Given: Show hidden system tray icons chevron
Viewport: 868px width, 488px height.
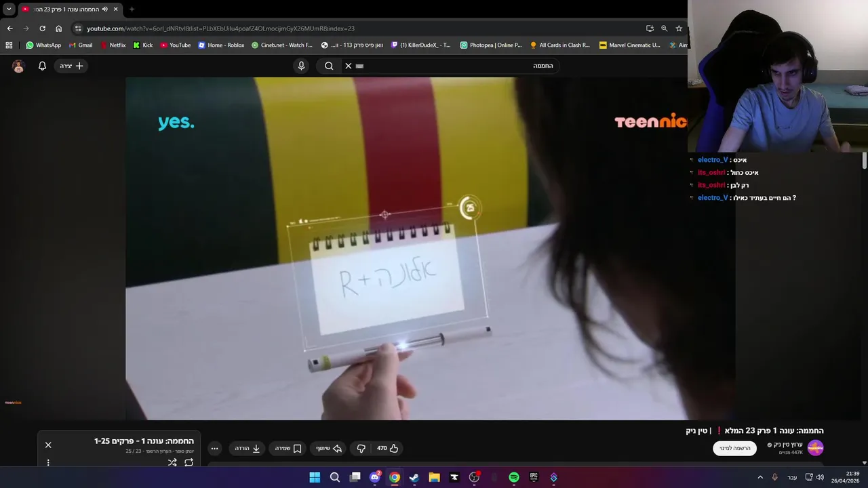Looking at the screenshot, I should [x=759, y=477].
